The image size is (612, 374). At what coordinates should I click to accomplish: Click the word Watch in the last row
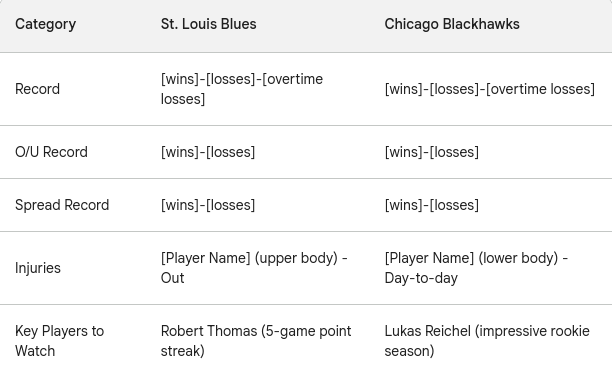[35, 351]
